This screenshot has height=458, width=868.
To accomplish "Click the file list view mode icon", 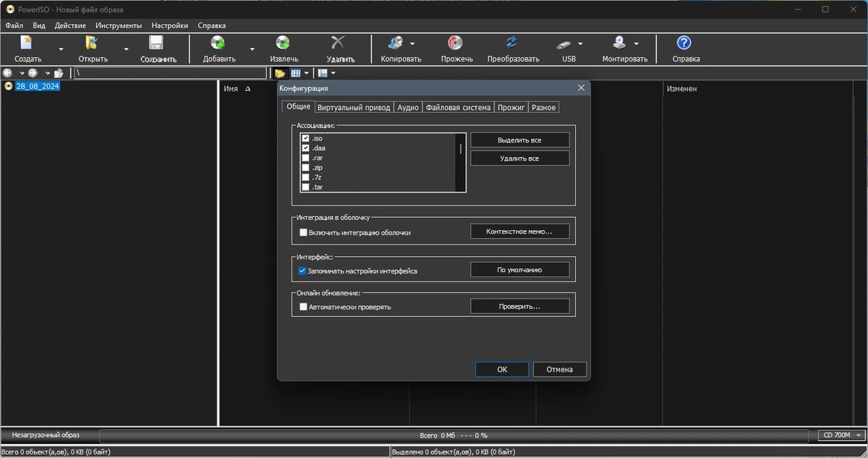I will coord(296,73).
